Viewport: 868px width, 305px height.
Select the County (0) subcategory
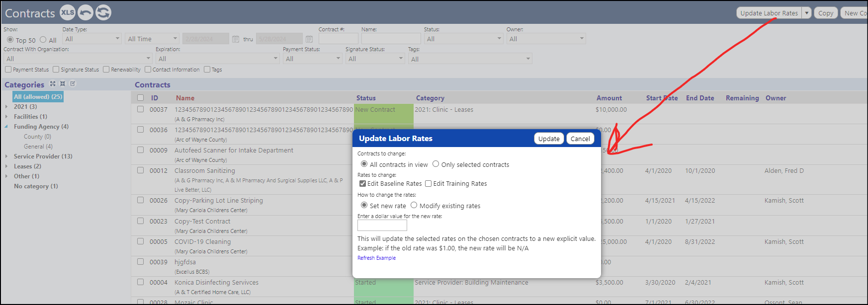click(x=37, y=137)
